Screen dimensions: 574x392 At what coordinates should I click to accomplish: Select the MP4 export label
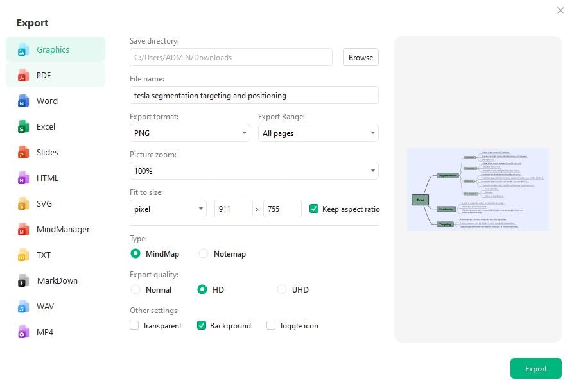coord(45,332)
